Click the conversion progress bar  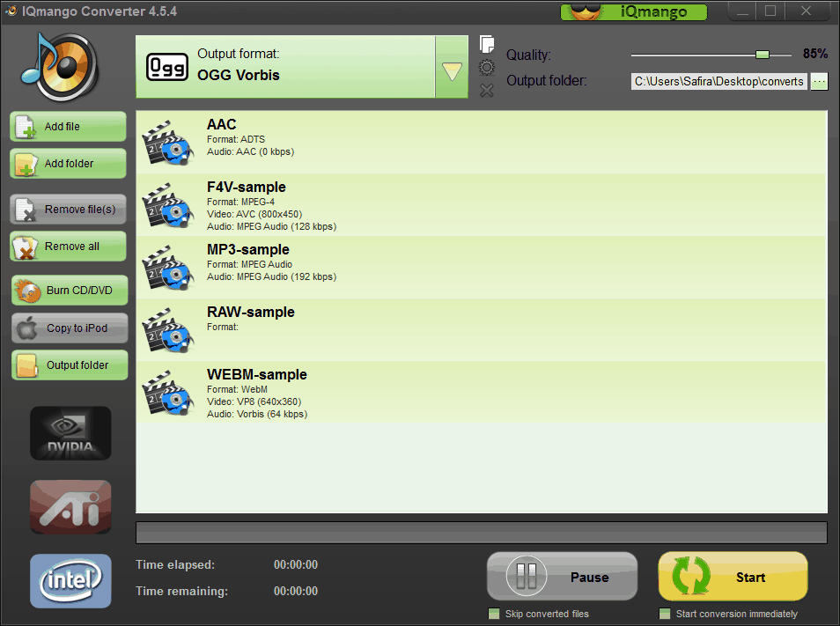[482, 533]
